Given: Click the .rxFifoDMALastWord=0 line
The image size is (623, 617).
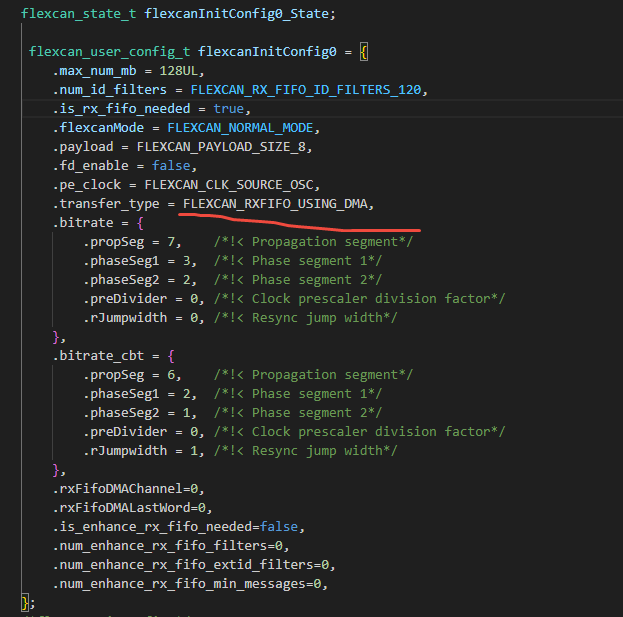Looking at the screenshot, I should (132, 508).
